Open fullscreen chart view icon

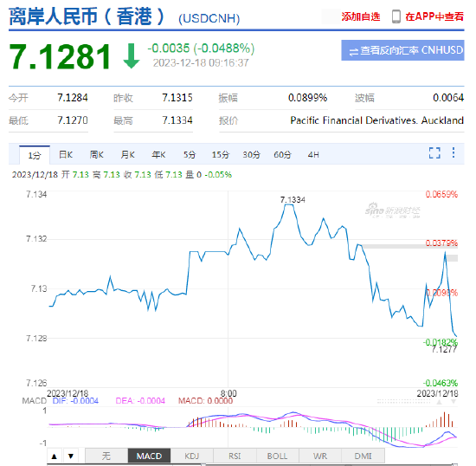(x=434, y=152)
